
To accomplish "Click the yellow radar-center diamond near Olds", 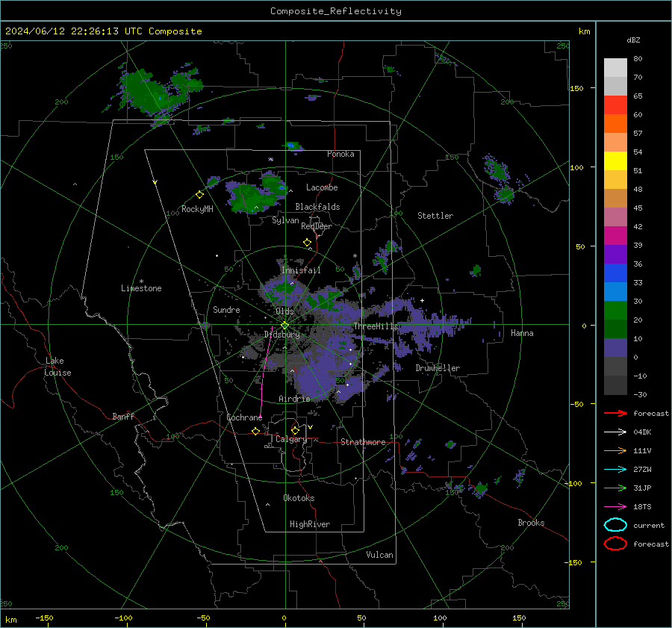I will 284,326.
